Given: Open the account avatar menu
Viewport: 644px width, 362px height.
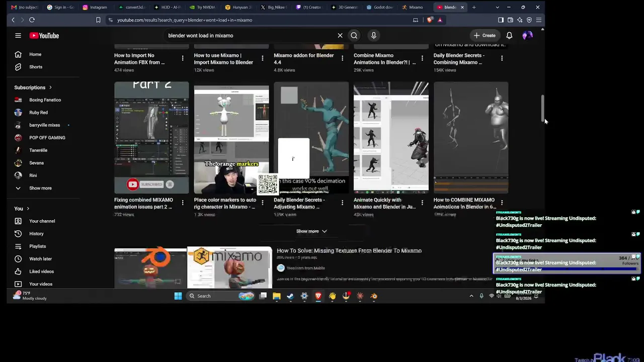Looking at the screenshot, I should [527, 36].
